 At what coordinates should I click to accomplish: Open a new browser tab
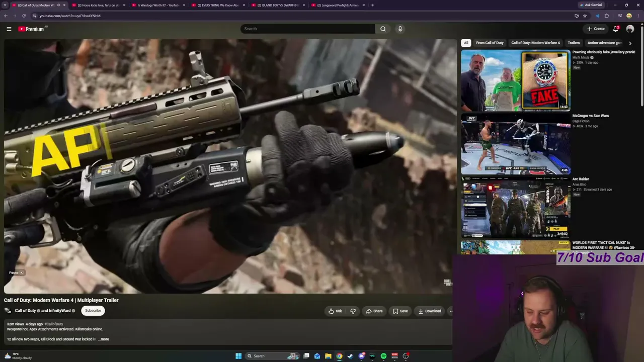pyautogui.click(x=372, y=5)
